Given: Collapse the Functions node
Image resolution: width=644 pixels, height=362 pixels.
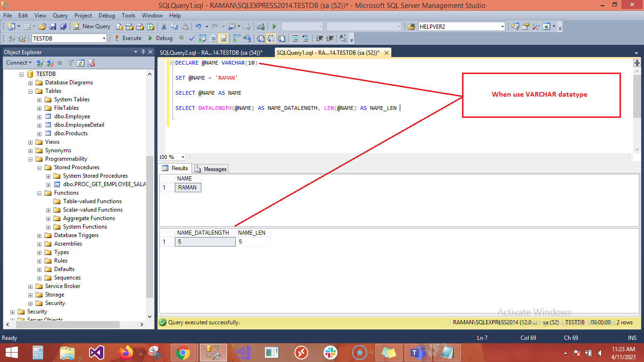Looking at the screenshot, I should click(x=40, y=193).
